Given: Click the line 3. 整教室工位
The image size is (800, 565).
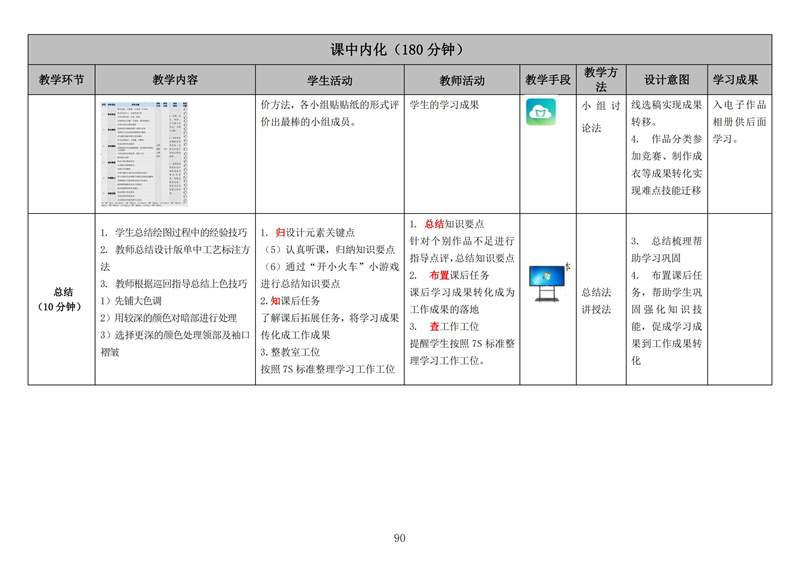Looking at the screenshot, I should click(290, 352).
